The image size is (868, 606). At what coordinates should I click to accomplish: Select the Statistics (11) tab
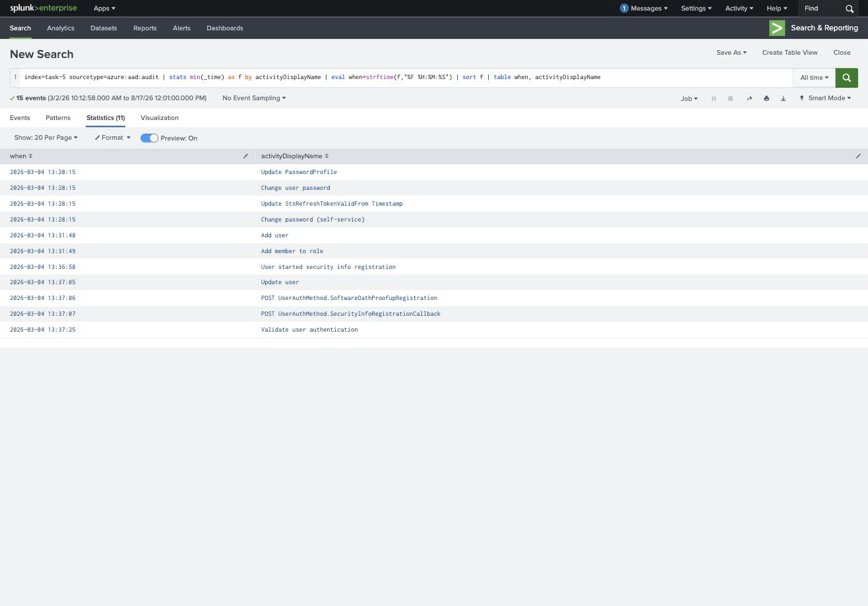[106, 118]
